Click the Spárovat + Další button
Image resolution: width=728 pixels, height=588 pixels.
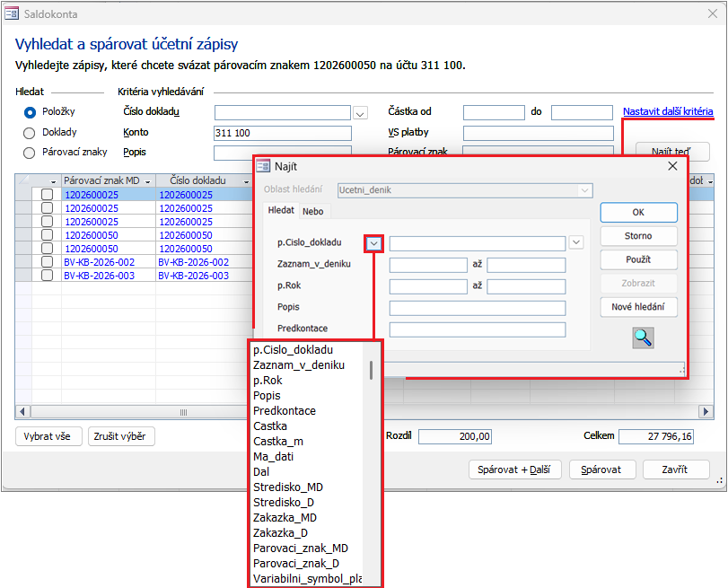[515, 470]
